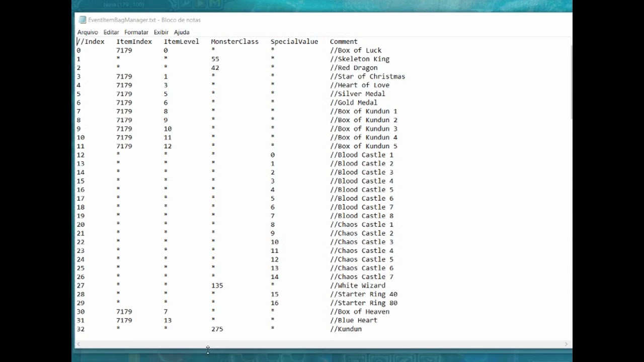Click ItemIndex 7179 in Box of Luck row
Screen dimensions: 644x362
tap(124, 50)
